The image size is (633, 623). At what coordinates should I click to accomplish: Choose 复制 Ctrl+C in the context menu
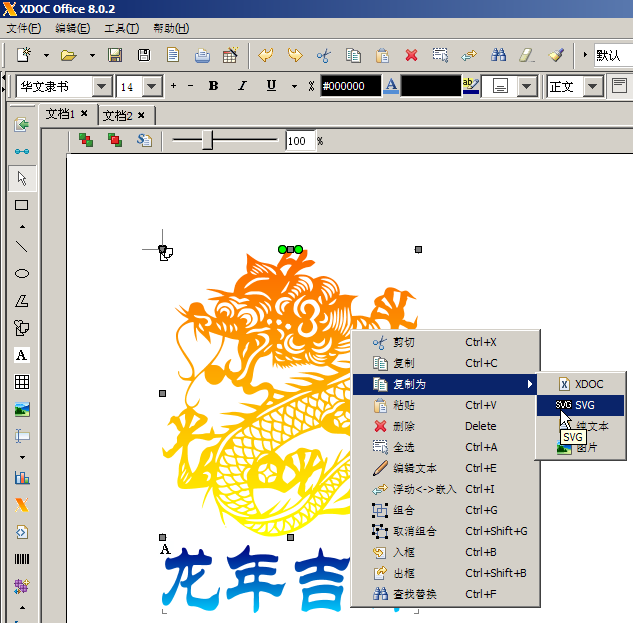tap(446, 363)
